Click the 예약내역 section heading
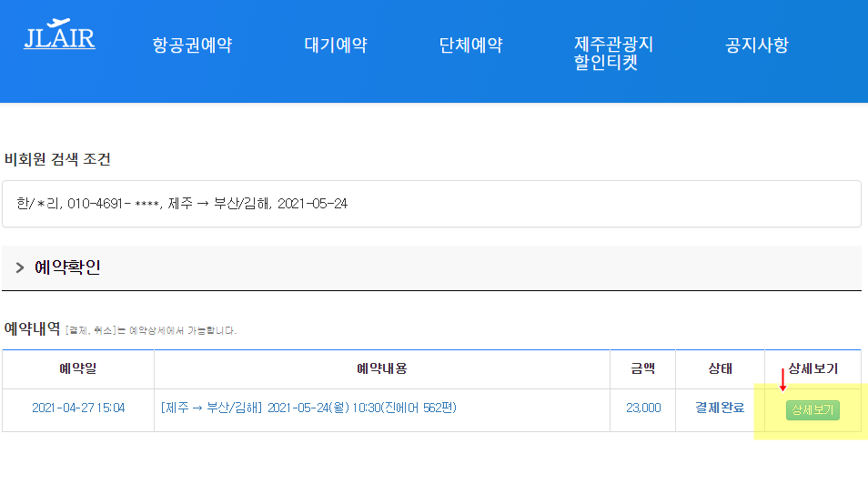The width and height of the screenshot is (868, 494). coord(33,328)
